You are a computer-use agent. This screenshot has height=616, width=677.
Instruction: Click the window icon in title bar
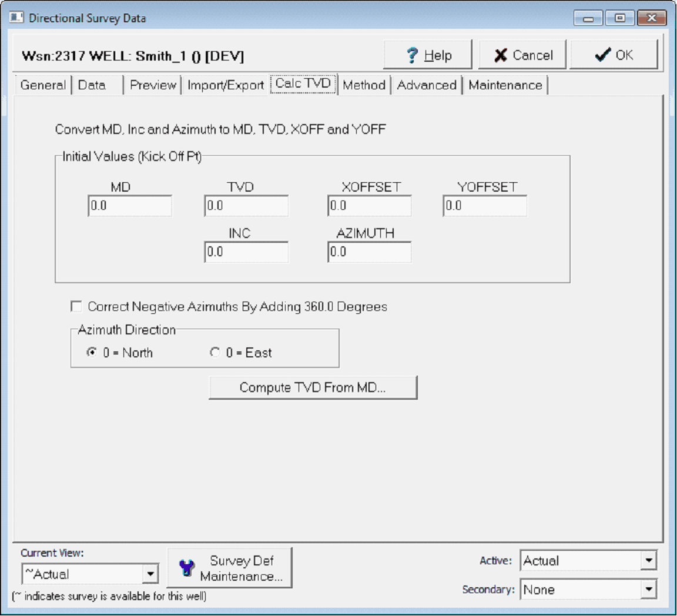[x=16, y=18]
